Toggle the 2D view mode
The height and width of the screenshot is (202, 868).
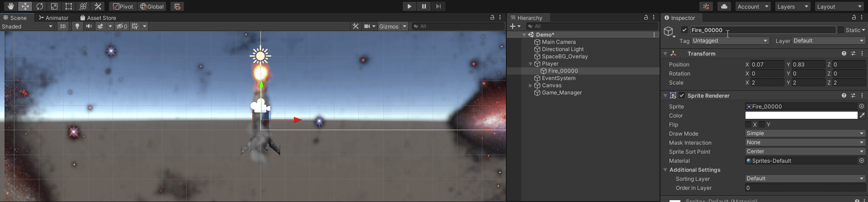point(63,26)
